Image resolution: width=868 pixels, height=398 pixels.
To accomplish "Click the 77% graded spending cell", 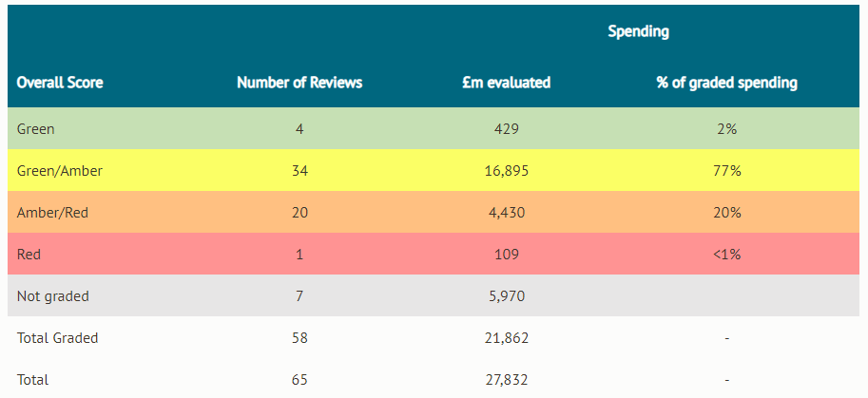I will tap(728, 171).
